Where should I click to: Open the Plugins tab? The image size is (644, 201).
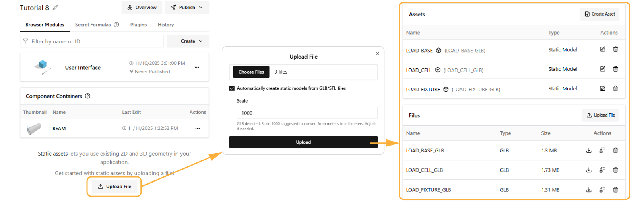tap(138, 25)
